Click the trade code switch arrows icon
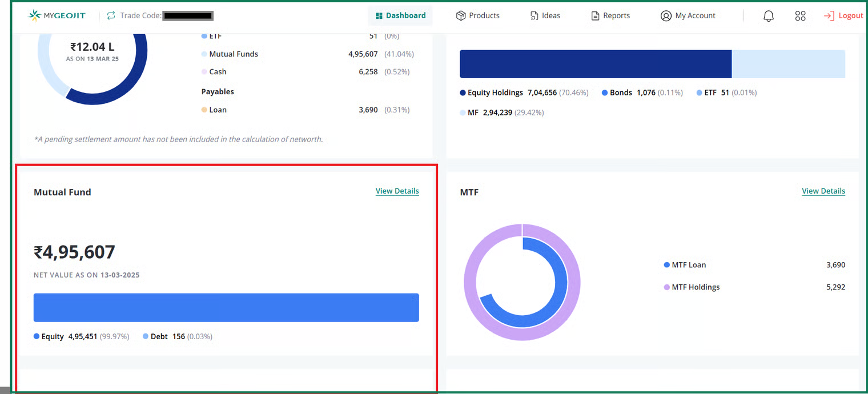 (111, 15)
